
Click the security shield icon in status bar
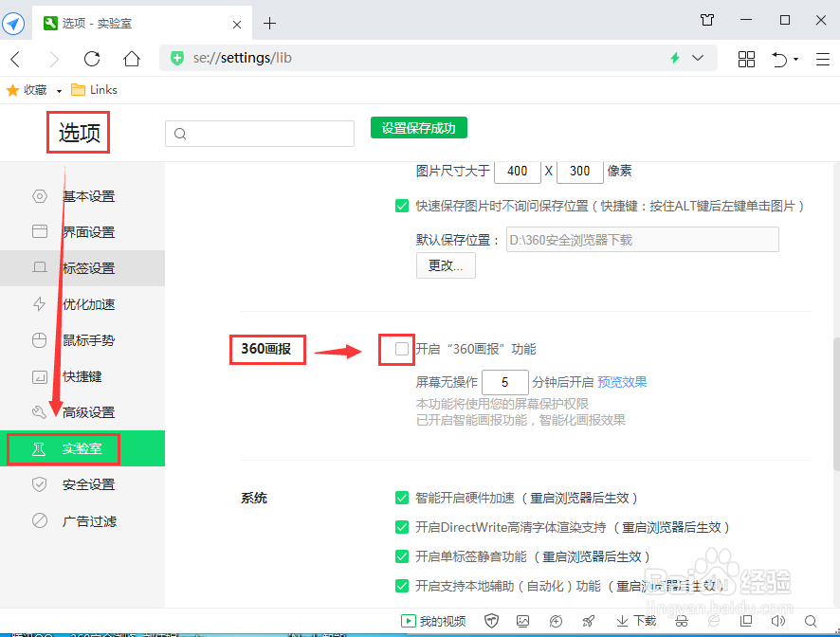coord(491,621)
